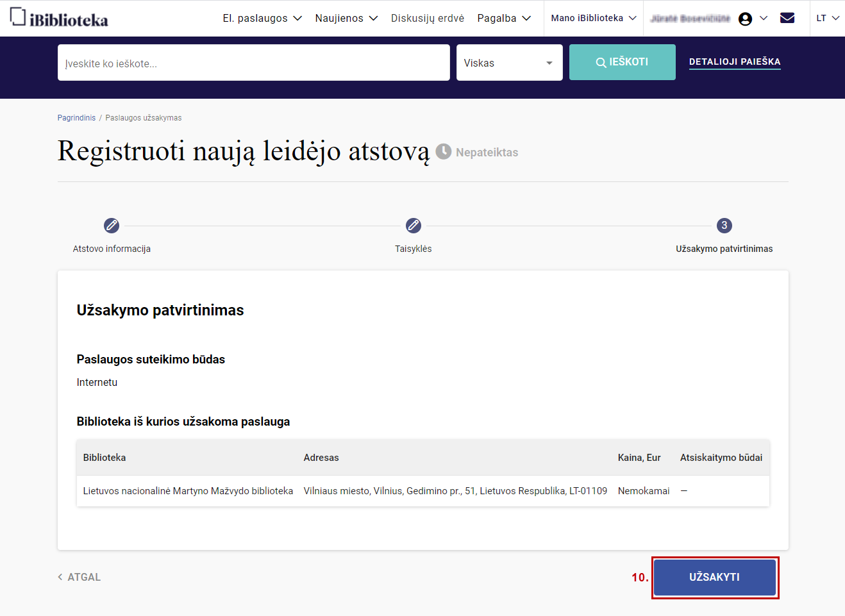845x616 pixels.
Task: Focus the search input field
Action: coord(254,62)
